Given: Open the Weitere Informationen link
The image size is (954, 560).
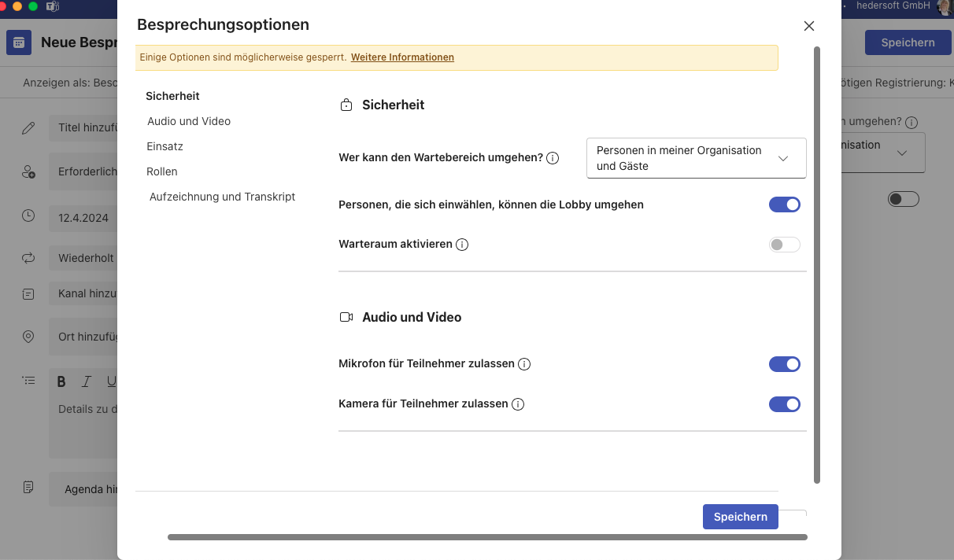Looking at the screenshot, I should tap(402, 57).
